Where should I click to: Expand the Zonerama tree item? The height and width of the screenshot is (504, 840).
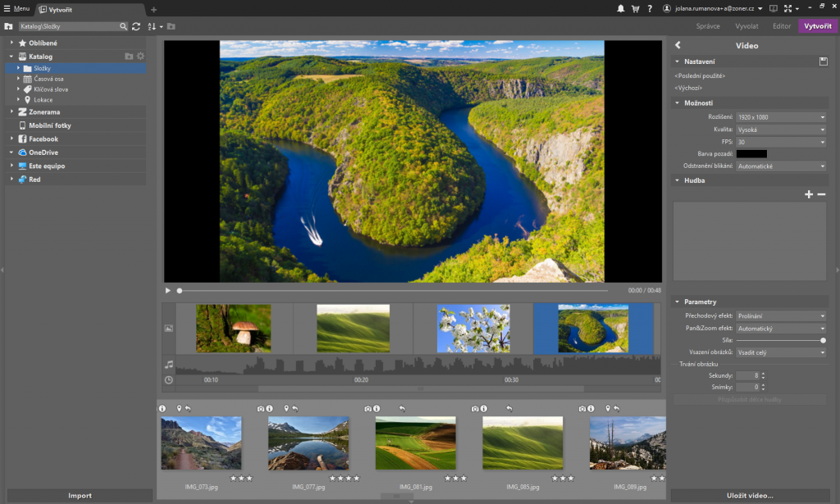click(x=11, y=111)
